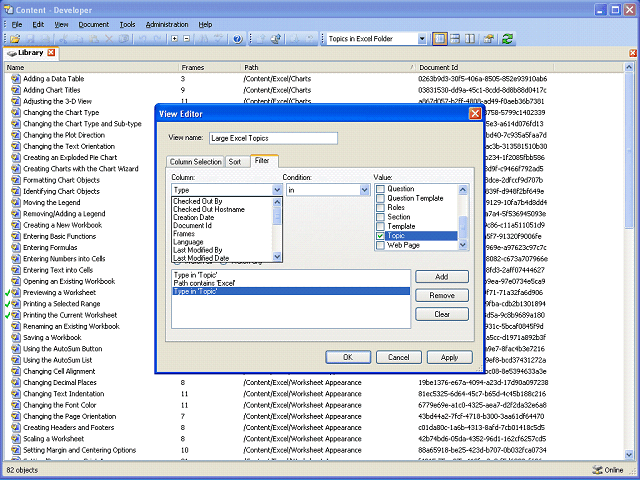
Task: Select the Details View toolbar icon
Action: (440, 39)
